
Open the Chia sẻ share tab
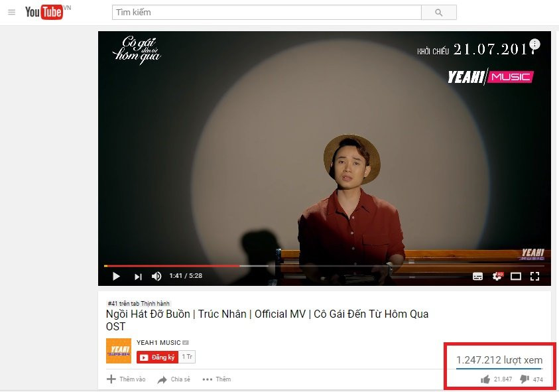(174, 379)
